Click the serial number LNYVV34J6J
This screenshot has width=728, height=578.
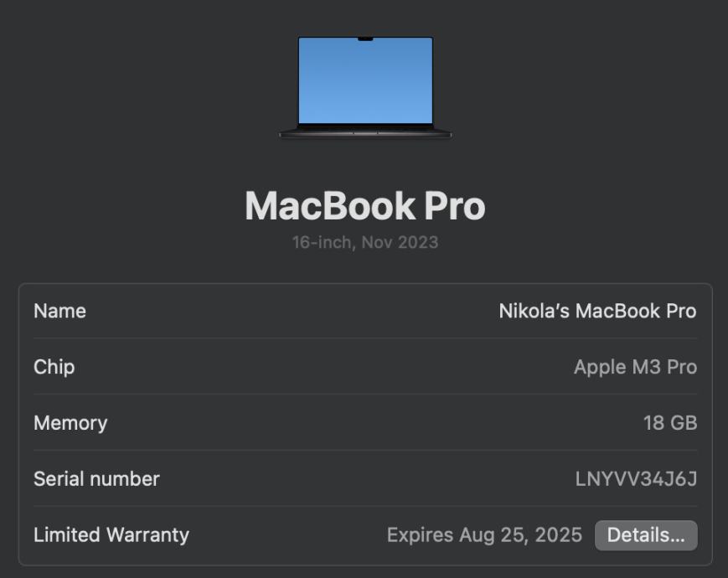[x=636, y=479]
